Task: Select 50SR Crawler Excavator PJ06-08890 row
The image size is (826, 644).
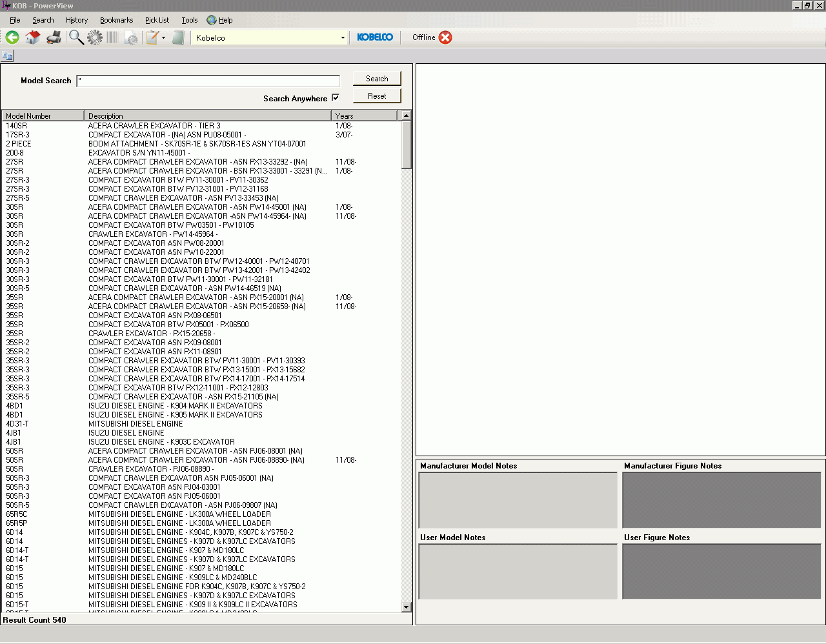Action: [201, 469]
